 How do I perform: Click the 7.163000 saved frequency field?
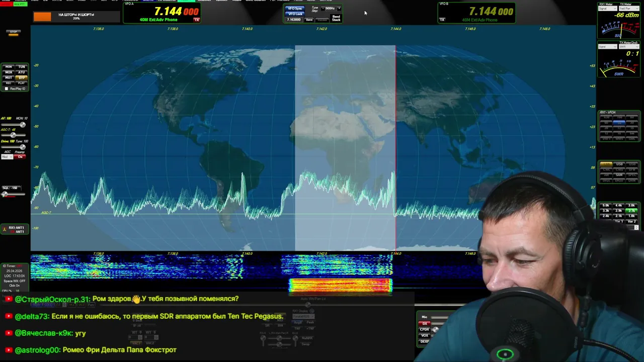point(294,20)
